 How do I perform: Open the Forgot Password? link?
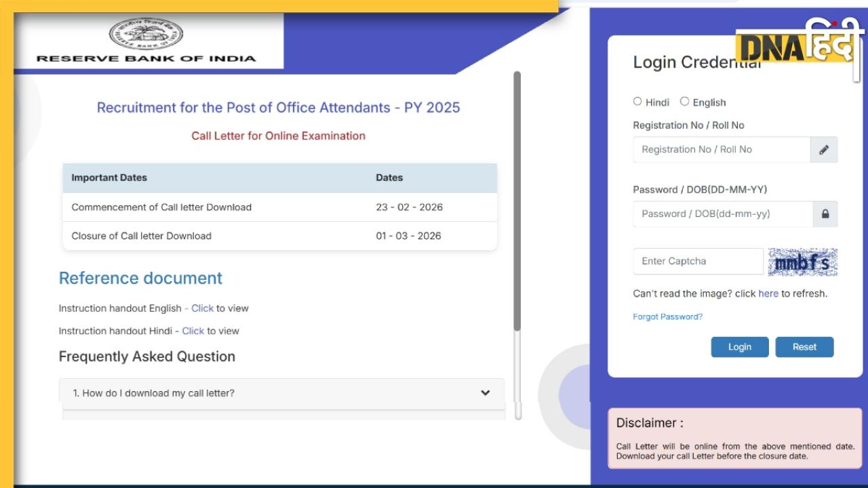[x=668, y=317]
